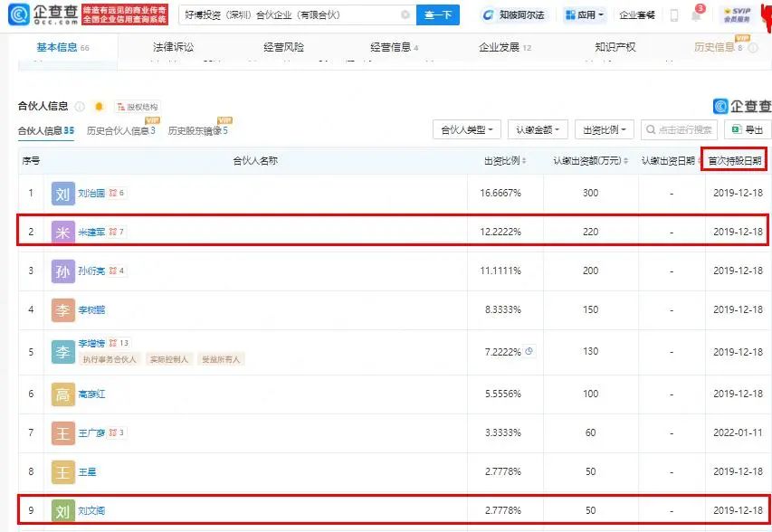
Task: Switch to 经营风险 tab
Action: click(283, 47)
